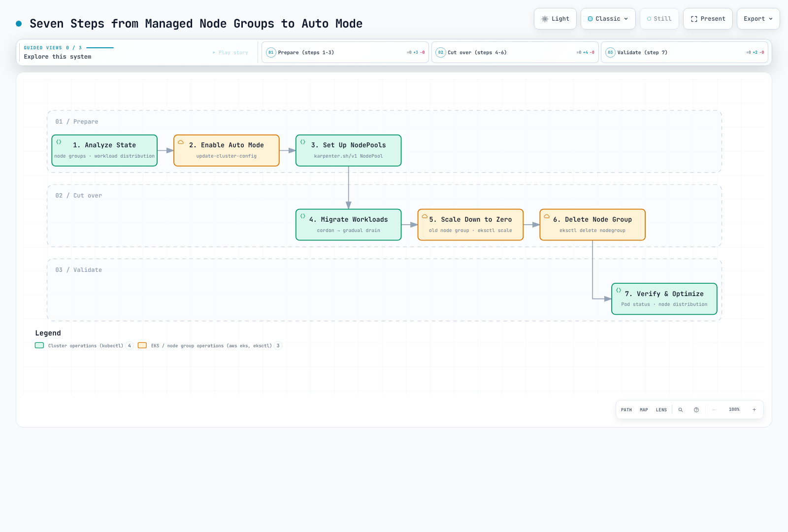788x532 pixels.
Task: Click the 02 / Cut over group label
Action: point(79,196)
